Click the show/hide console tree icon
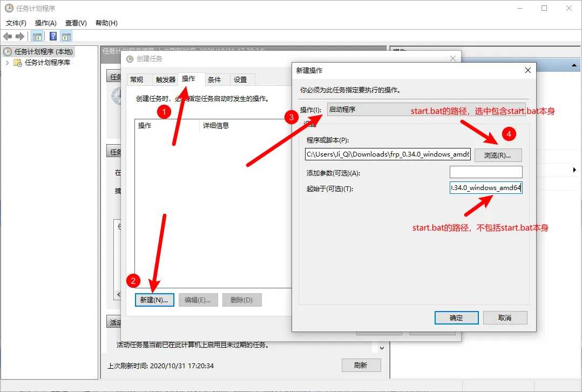The image size is (582, 392). pyautogui.click(x=37, y=36)
